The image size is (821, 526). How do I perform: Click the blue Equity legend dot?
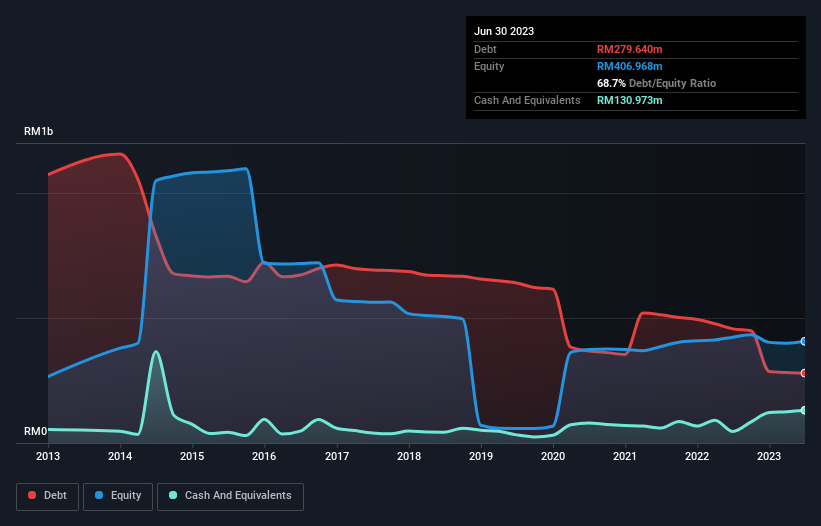click(99, 495)
